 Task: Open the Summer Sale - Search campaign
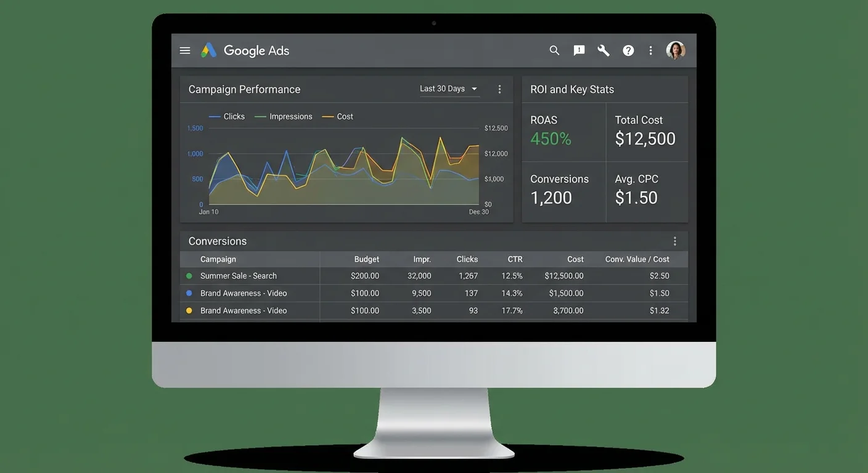(239, 276)
